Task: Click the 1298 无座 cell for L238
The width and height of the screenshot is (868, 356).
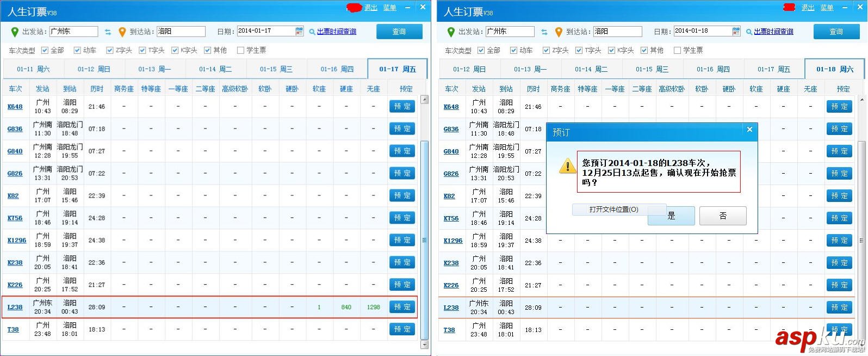Action: pyautogui.click(x=374, y=307)
